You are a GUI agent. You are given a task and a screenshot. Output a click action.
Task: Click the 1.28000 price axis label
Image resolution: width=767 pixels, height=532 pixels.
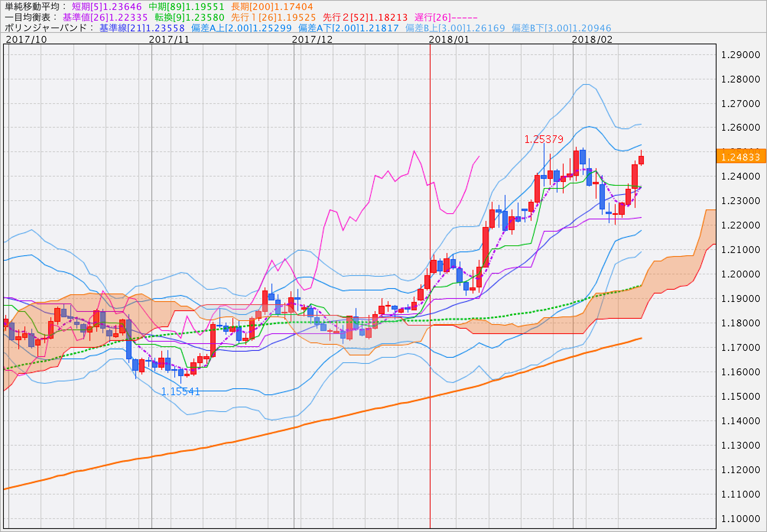click(741, 79)
